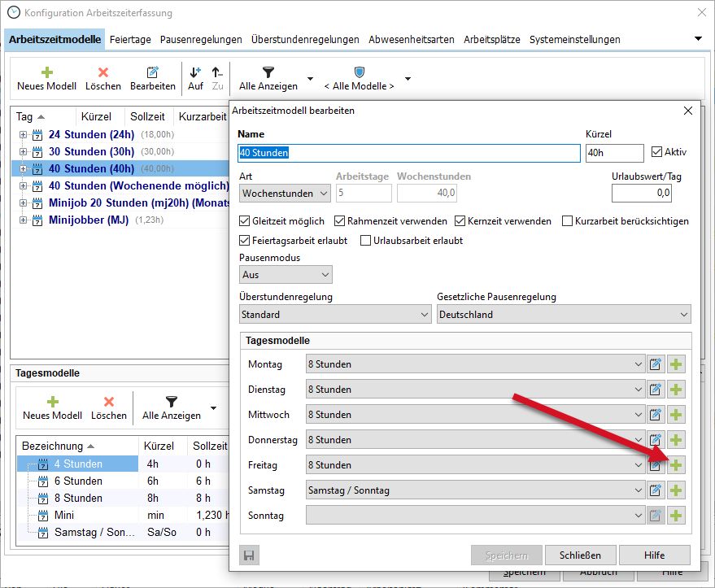Screen dimensions: 715x588
Task: Click the edit icon in the Mittwoch row
Action: [656, 415]
